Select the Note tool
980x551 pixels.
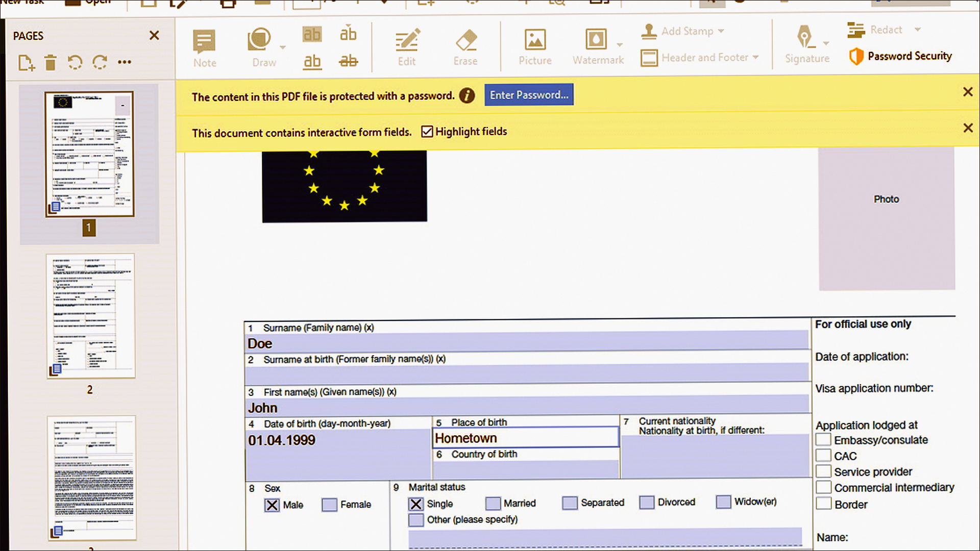pos(205,48)
